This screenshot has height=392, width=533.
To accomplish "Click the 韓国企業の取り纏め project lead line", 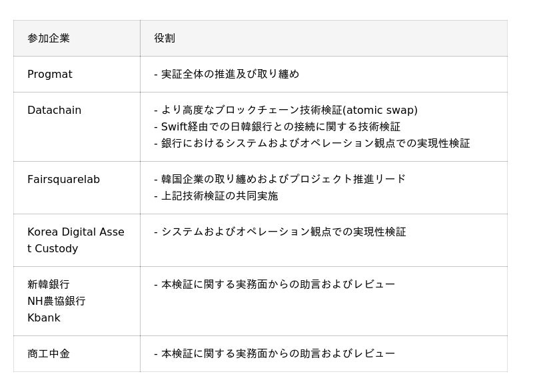I will 280,180.
